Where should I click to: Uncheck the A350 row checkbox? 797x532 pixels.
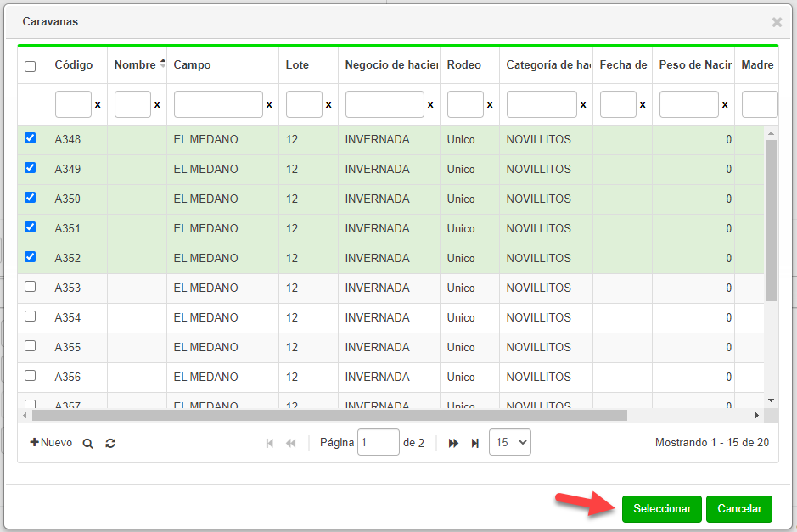point(30,198)
